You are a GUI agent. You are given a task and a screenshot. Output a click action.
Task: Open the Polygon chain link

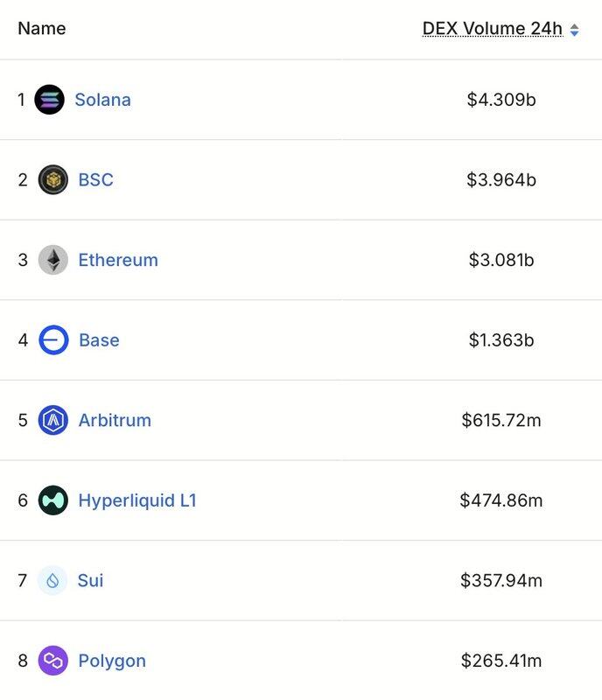click(x=112, y=661)
